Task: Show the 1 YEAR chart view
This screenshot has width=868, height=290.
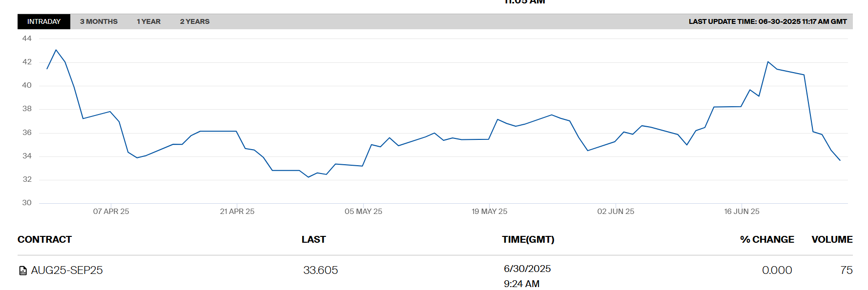Action: coord(148,21)
